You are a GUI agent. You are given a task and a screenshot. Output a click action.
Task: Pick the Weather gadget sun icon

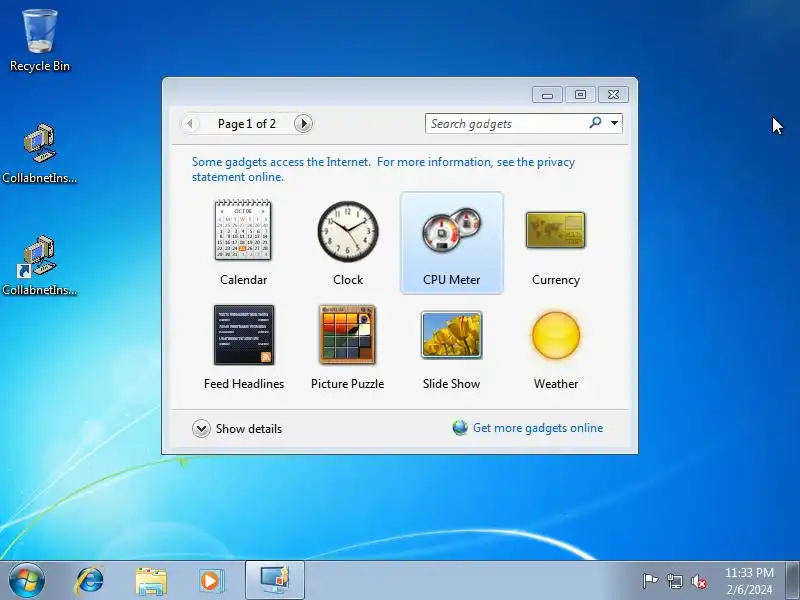tap(556, 335)
